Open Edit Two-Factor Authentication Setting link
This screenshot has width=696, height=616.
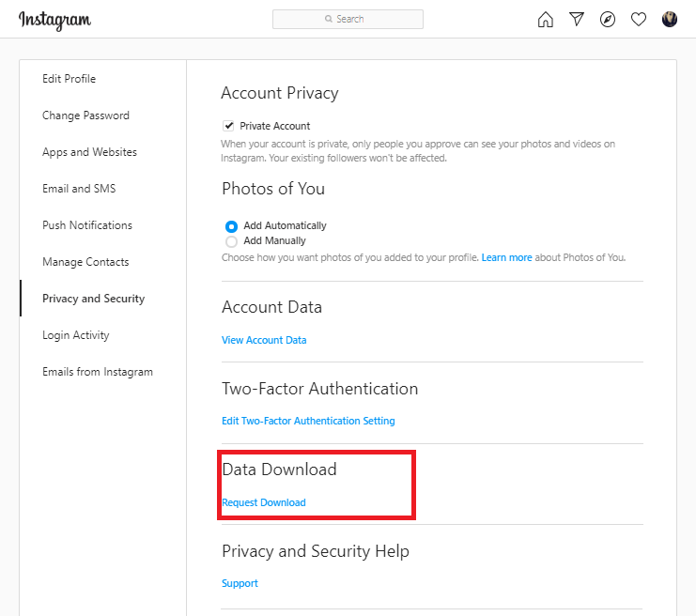pyautogui.click(x=308, y=421)
